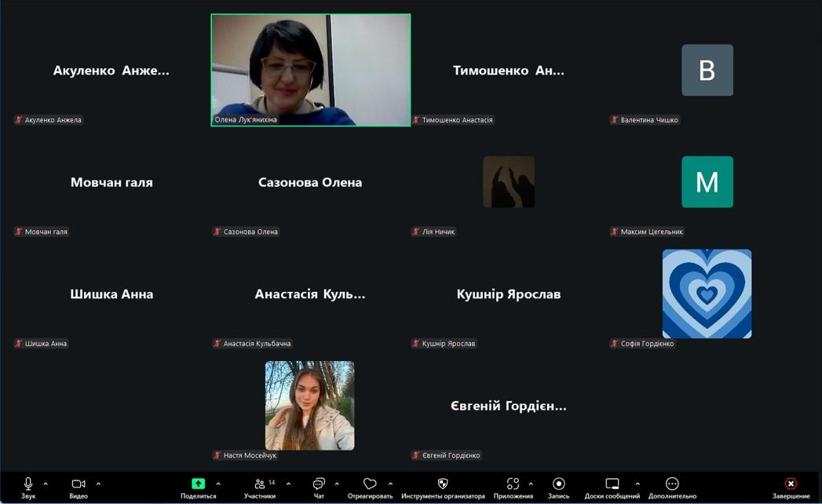Expand participants options arrow next to Участники
The width and height of the screenshot is (822, 504).
click(x=288, y=484)
